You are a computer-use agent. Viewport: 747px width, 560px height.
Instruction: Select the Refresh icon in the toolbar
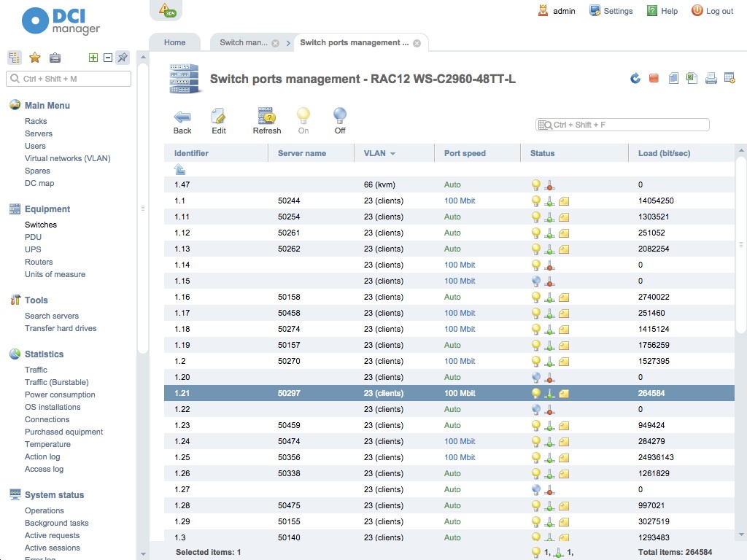coord(266,118)
